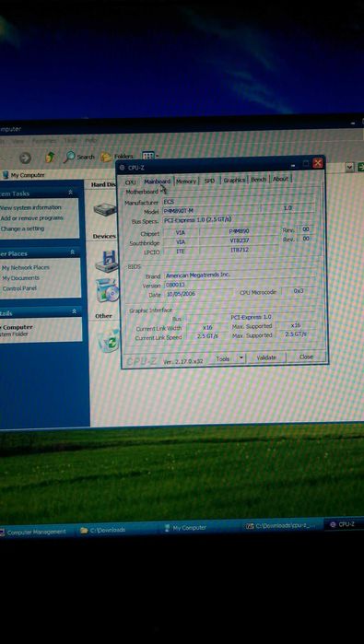The image size is (364, 644).
Task: Switch to the CPU tab in CPU-Z
Action: 131,181
